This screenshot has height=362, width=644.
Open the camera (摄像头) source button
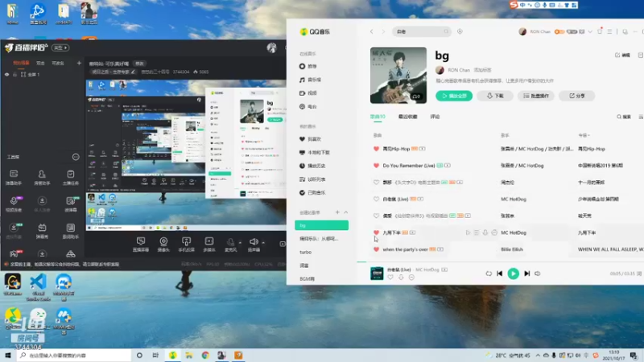(x=163, y=245)
